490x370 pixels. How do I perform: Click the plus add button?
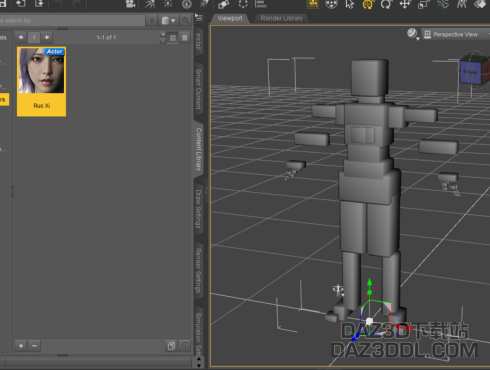pos(21,346)
